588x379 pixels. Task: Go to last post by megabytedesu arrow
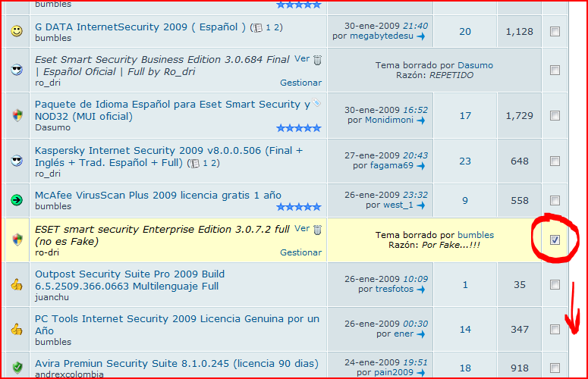pos(421,36)
